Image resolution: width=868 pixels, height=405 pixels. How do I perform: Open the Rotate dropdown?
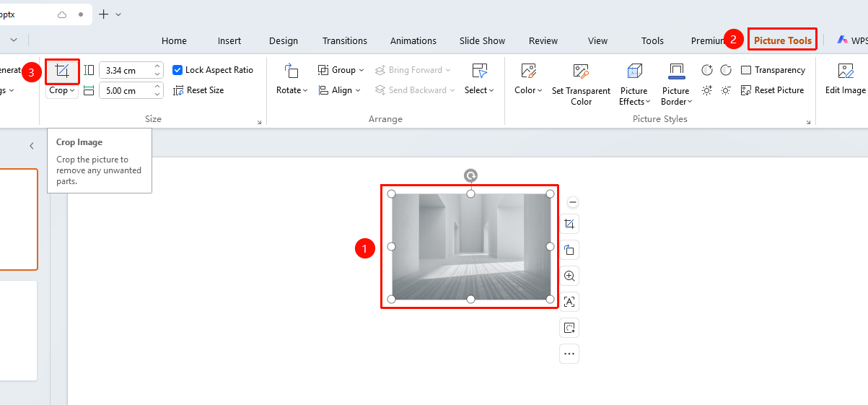[291, 90]
